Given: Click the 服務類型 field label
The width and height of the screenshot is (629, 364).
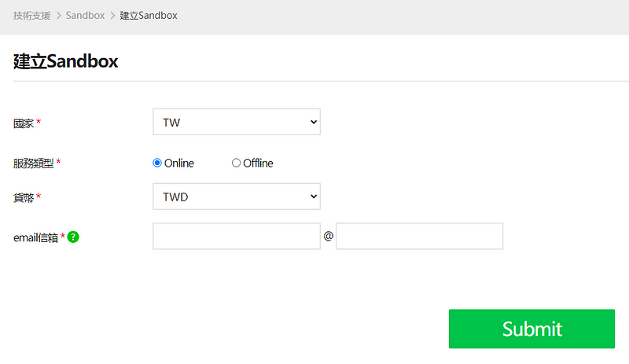Looking at the screenshot, I should (x=34, y=164).
